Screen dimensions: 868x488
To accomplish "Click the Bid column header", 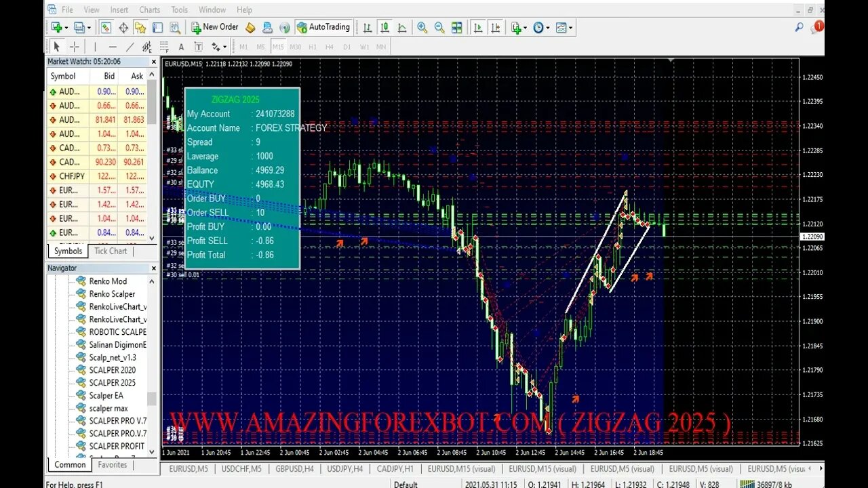I will (108, 77).
